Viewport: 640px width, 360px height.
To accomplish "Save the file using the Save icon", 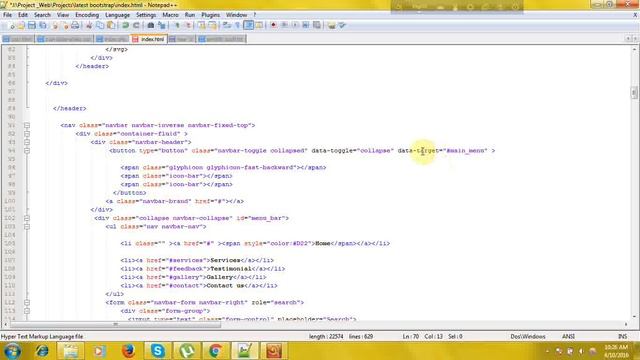I will tap(32, 25).
